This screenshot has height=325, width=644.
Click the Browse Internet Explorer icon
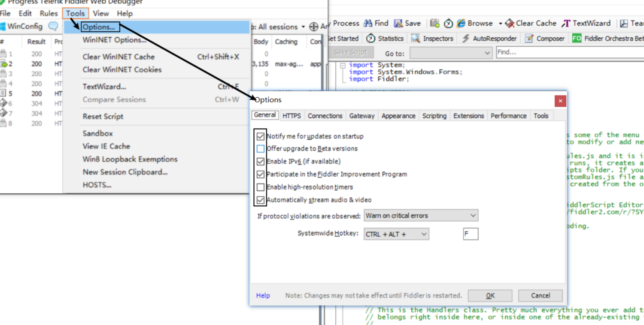[x=461, y=23]
